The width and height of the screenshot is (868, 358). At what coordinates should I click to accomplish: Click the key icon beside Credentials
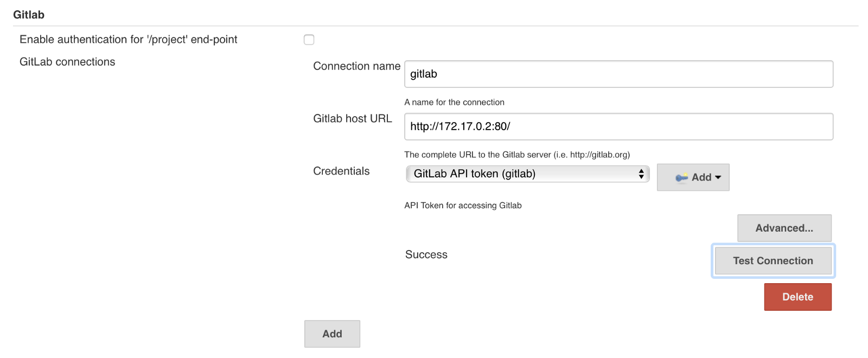681,178
